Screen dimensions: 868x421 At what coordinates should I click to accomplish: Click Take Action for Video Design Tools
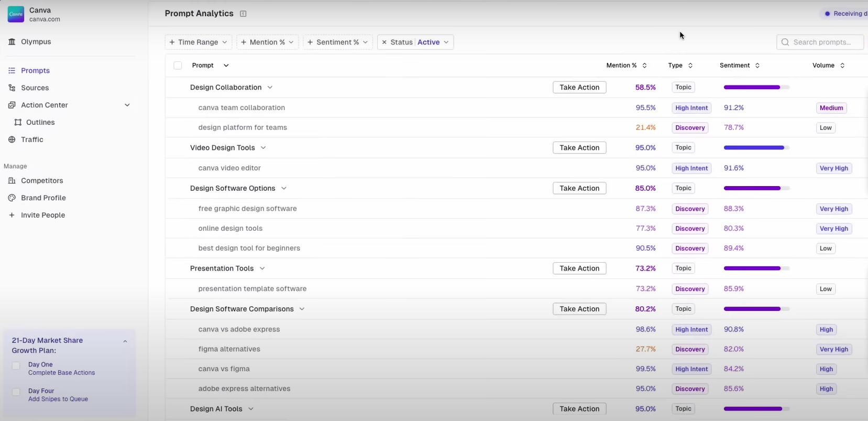pos(579,148)
